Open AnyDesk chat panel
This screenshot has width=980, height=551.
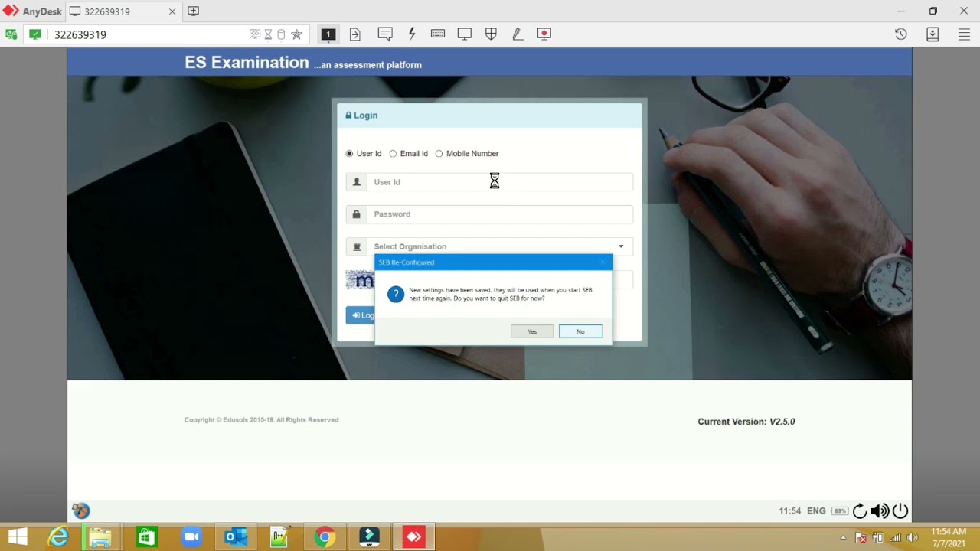385,34
